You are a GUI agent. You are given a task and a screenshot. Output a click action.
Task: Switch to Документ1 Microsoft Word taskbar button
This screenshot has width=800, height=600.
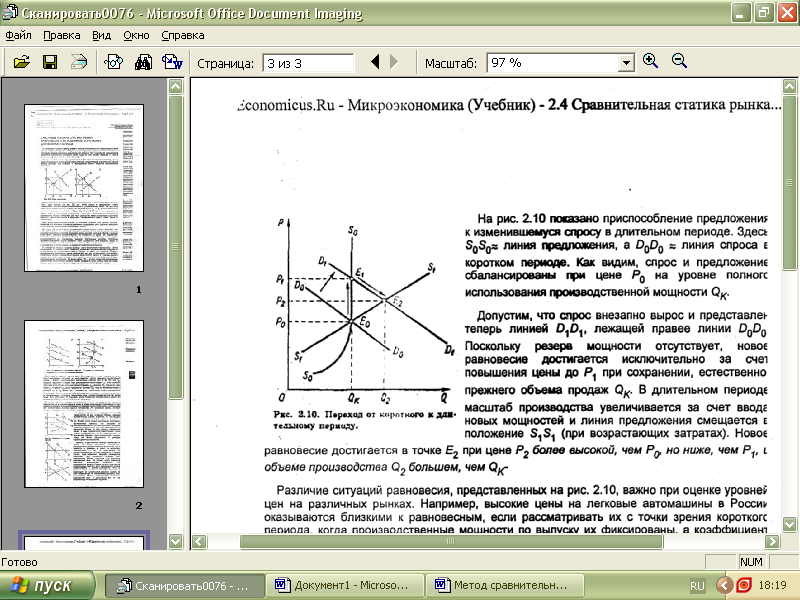pos(345,585)
